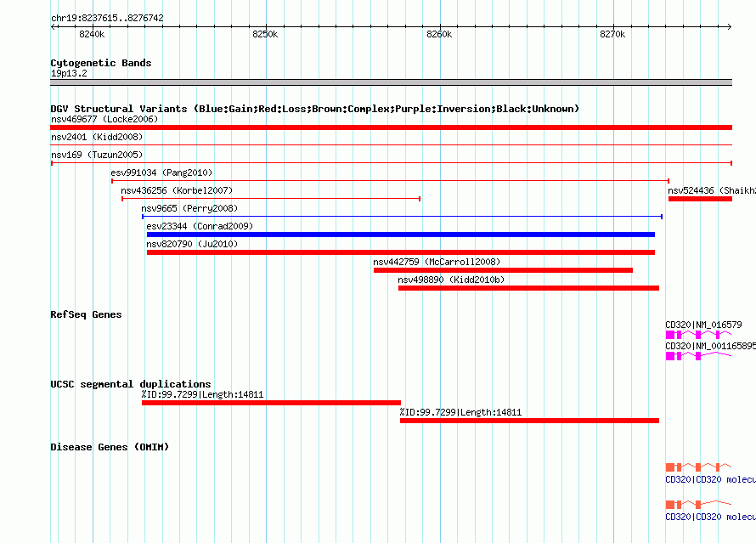Select the nsv169 (Tuzun2005) variant line
This screenshot has width=756, height=543.
(391, 163)
